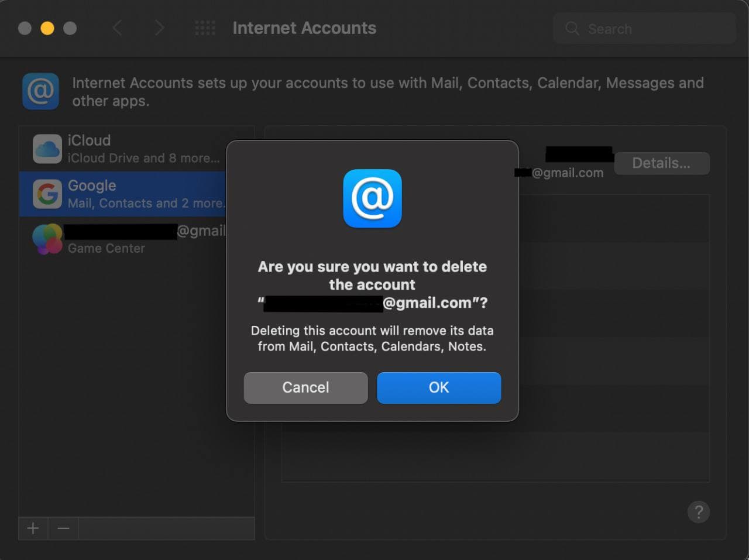Viewport: 749px width, 560px height.
Task: Open the Details… button for the account
Action: 662,163
